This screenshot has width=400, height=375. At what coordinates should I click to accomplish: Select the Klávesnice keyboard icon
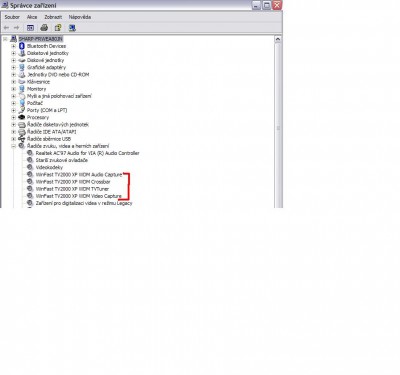[22, 82]
